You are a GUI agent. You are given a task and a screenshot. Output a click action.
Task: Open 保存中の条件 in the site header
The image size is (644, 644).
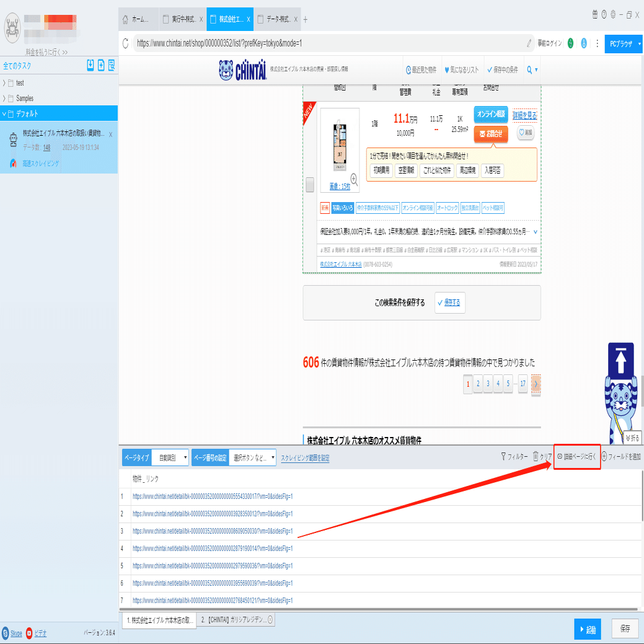coord(502,70)
